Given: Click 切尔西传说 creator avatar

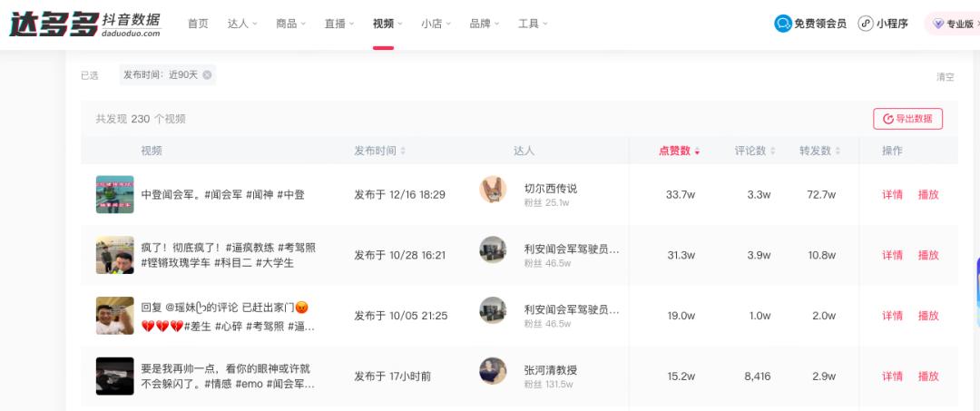Looking at the screenshot, I should coord(493,190).
